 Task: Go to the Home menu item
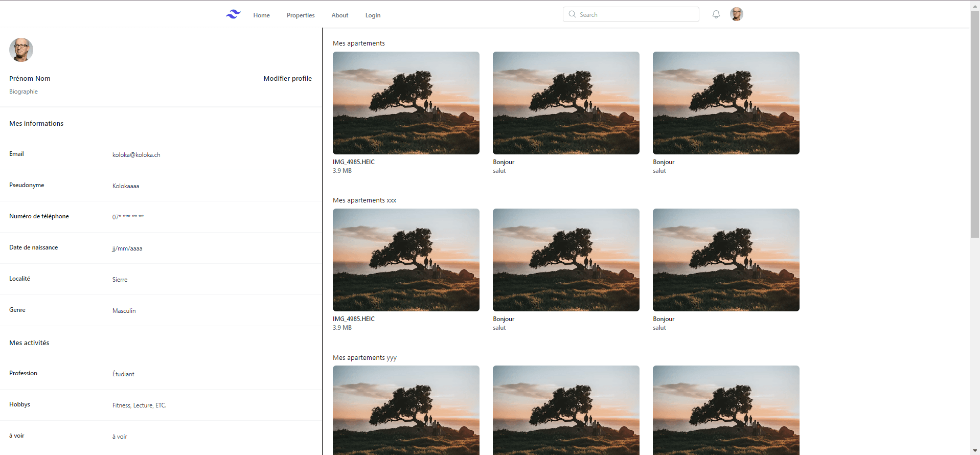point(261,15)
